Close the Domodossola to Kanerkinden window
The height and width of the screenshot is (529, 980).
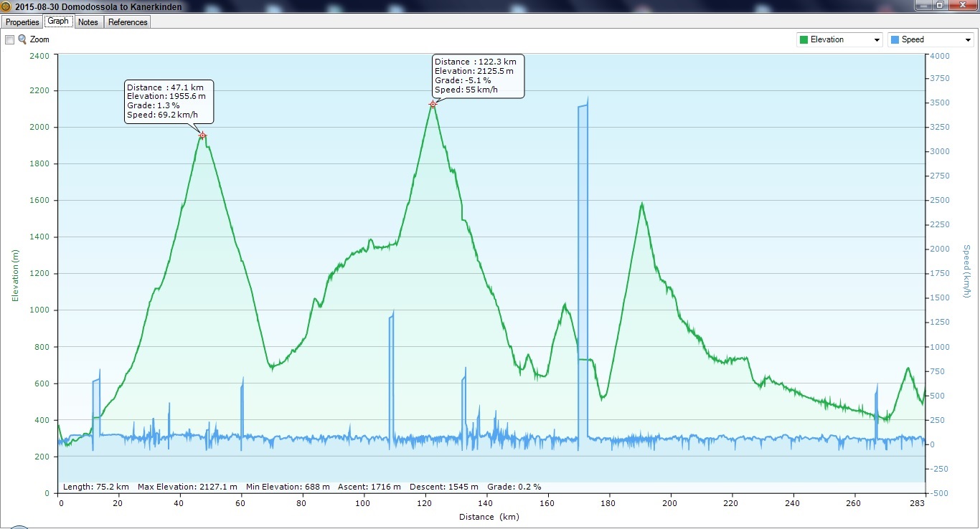pos(961,5)
